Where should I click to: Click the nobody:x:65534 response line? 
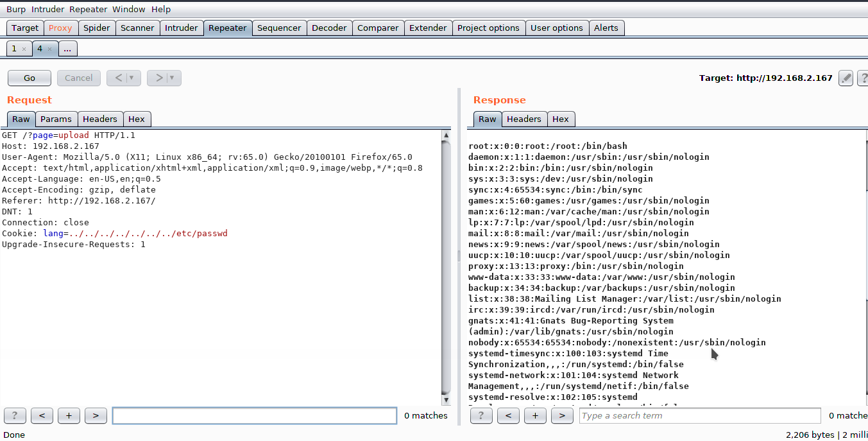[x=617, y=343]
